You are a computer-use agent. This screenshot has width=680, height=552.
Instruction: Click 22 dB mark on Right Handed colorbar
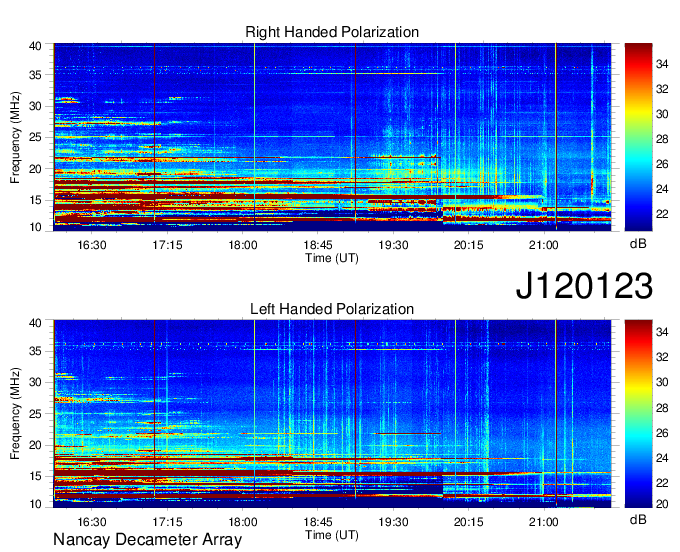[x=662, y=214]
